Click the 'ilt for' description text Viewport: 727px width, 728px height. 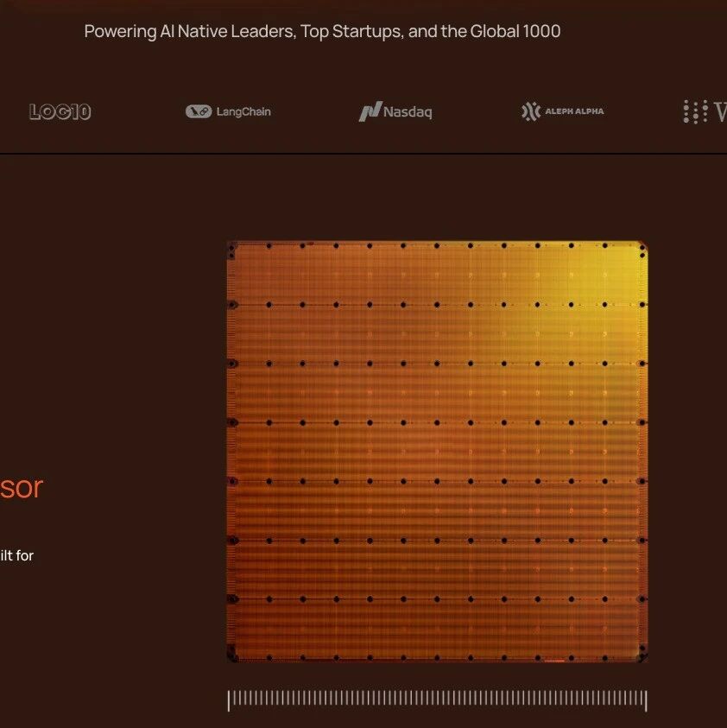pyautogui.click(x=16, y=555)
